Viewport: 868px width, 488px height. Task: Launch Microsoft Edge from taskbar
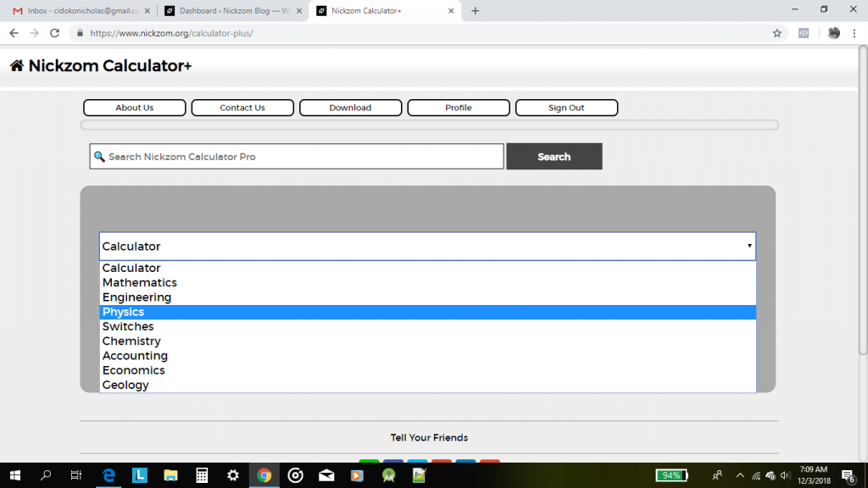(109, 475)
